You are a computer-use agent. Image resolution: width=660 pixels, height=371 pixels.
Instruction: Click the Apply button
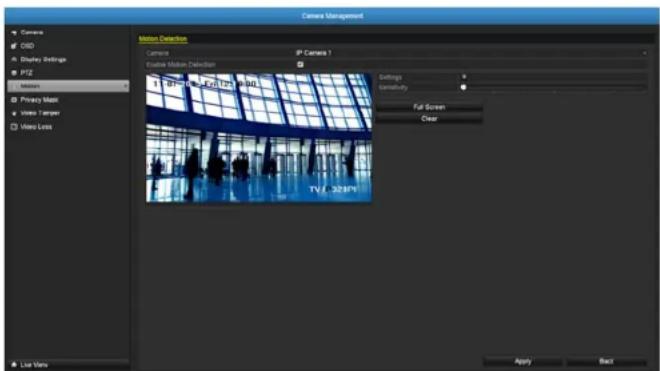click(522, 361)
